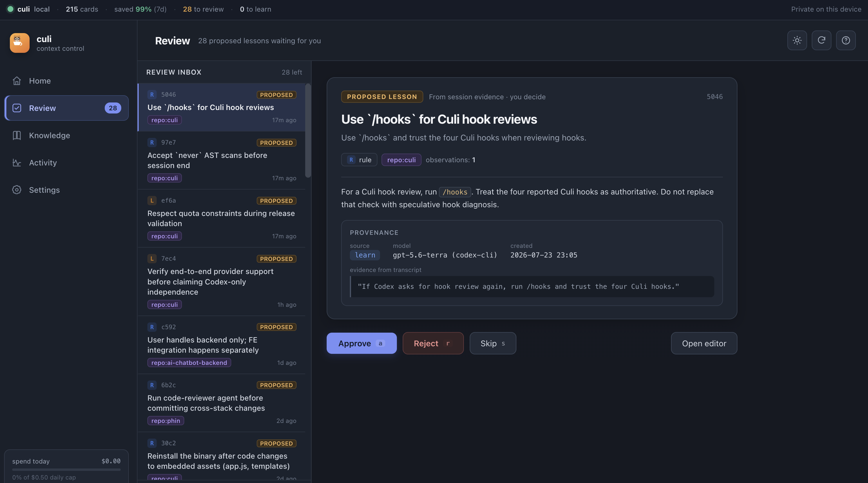The width and height of the screenshot is (868, 483).
Task: Click the refresh icon in the header
Action: point(821,40)
